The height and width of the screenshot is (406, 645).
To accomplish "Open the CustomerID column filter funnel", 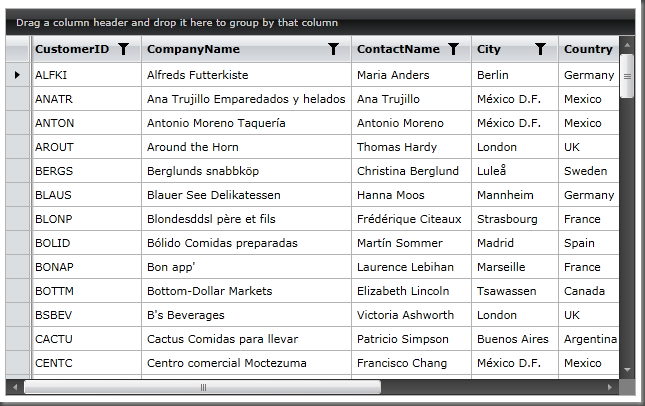I will [x=123, y=49].
